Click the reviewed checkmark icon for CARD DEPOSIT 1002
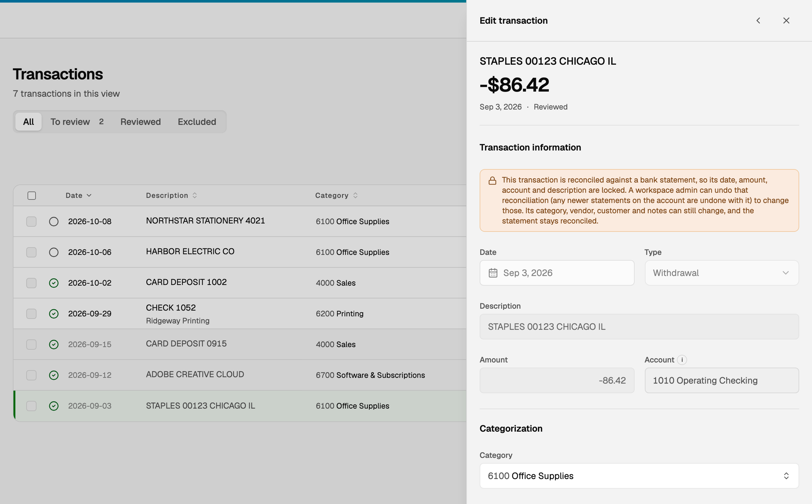 coord(54,283)
